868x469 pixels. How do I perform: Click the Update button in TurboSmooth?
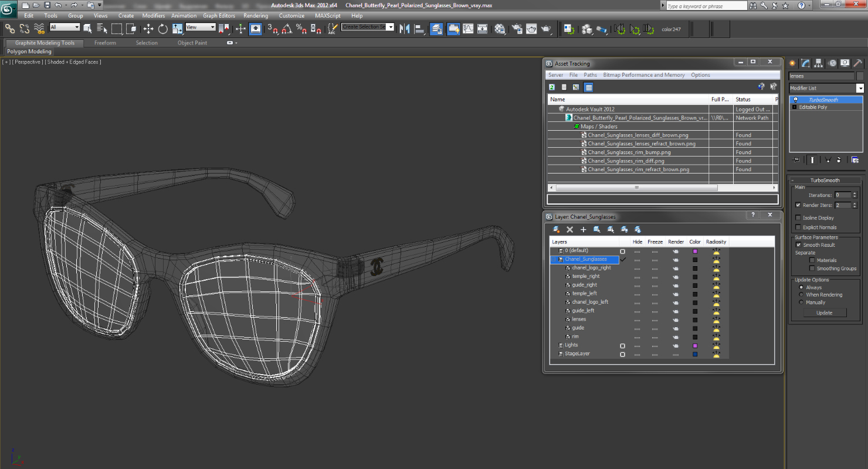(x=824, y=313)
